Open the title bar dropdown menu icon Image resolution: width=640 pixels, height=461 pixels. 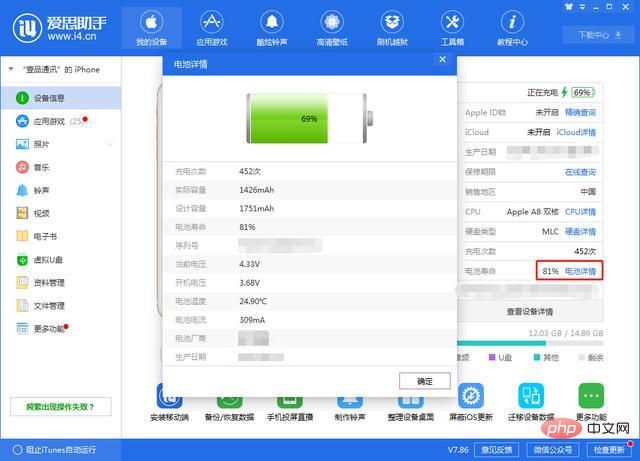pos(583,7)
